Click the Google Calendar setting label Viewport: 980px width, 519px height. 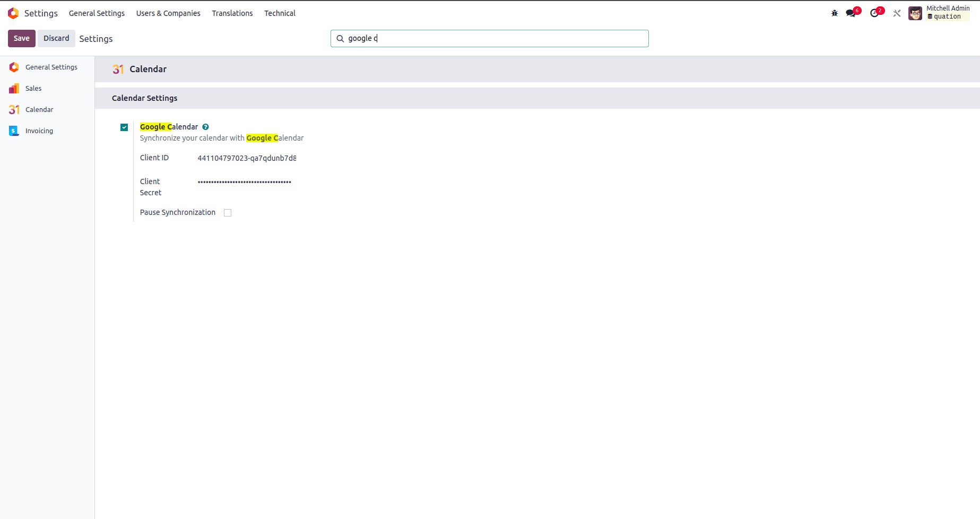tap(169, 127)
